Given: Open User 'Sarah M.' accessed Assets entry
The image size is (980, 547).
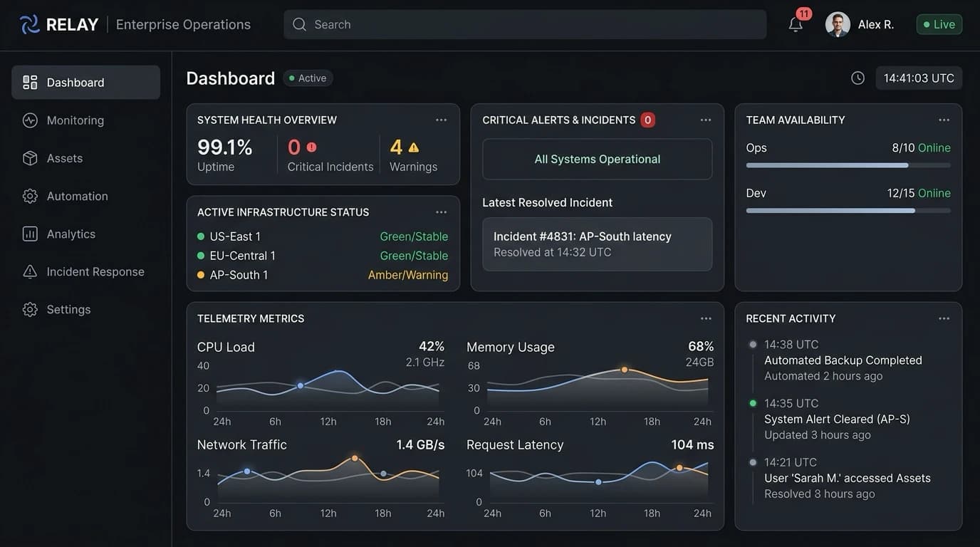Looking at the screenshot, I should pos(848,478).
